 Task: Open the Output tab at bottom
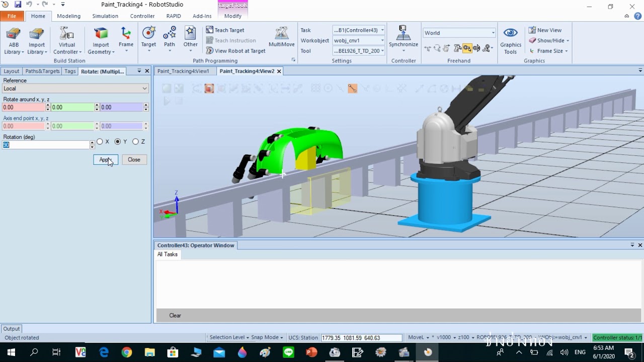[x=11, y=329]
